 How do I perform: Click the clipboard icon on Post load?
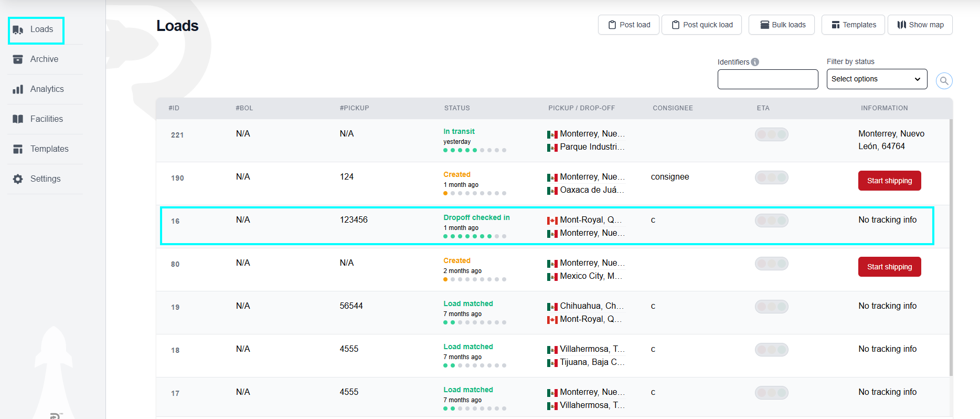612,25
